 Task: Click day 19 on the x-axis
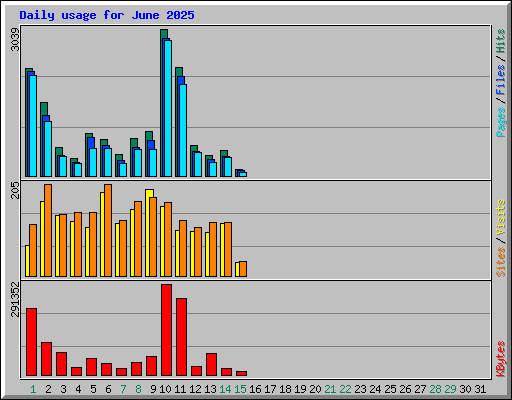tap(300, 389)
